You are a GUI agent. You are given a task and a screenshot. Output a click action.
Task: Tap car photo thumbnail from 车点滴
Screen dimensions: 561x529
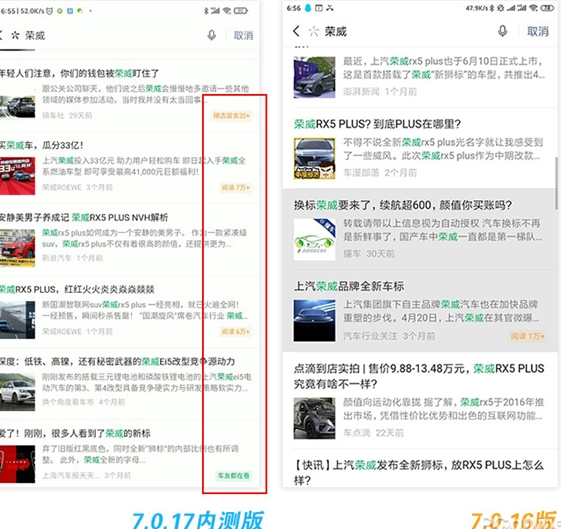coord(314,418)
